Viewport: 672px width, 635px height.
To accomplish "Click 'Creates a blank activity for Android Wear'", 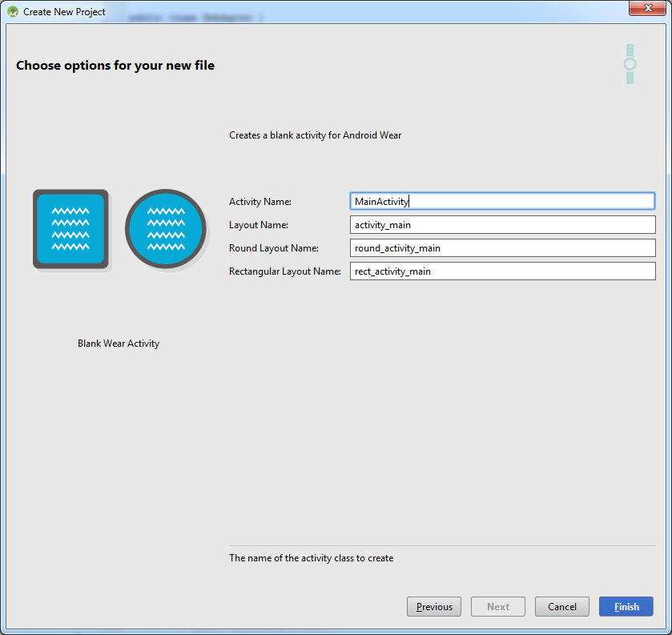I will 315,135.
